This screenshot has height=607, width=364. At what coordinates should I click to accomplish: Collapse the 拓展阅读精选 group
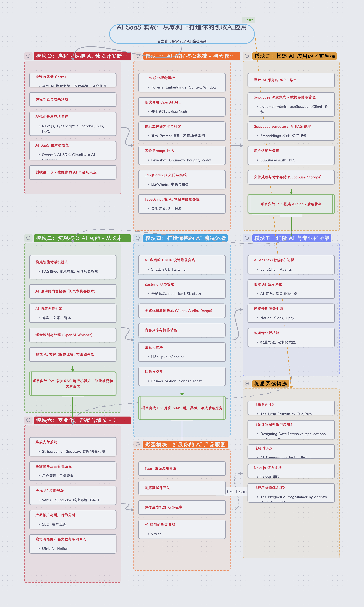(247, 384)
